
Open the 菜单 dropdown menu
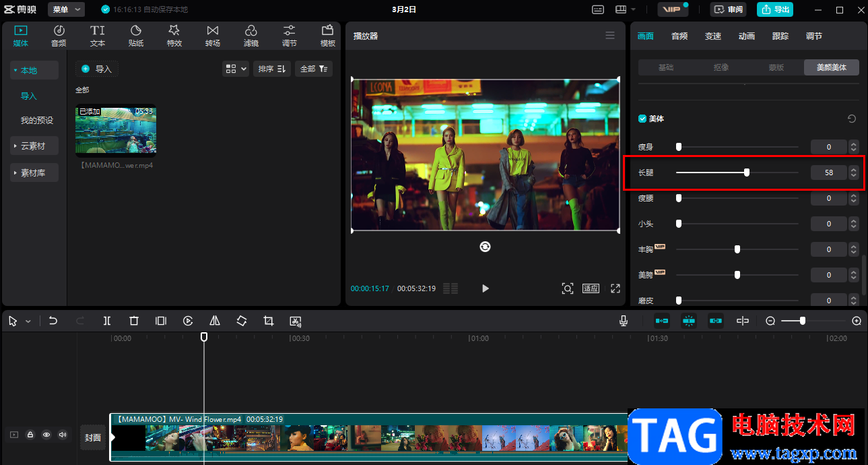(66, 9)
